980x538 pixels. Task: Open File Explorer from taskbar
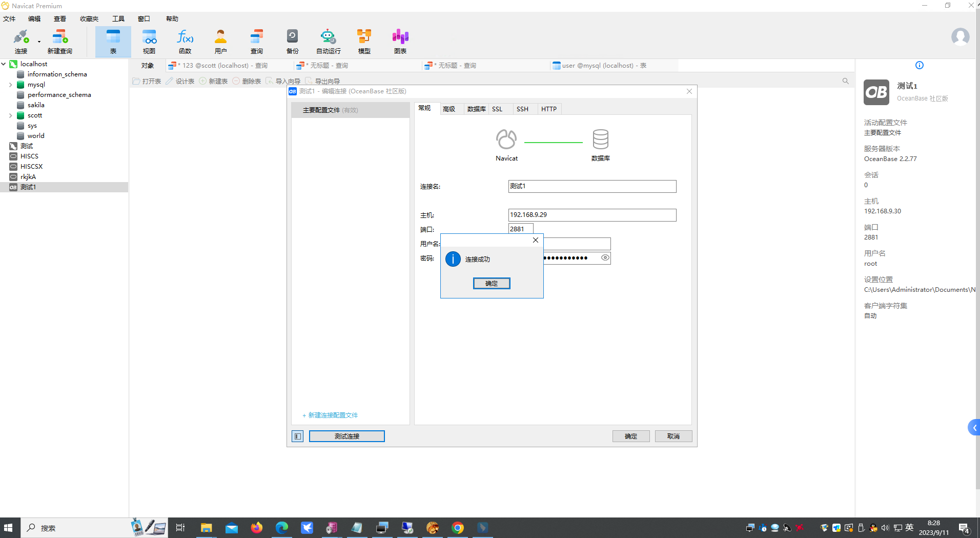pos(207,528)
